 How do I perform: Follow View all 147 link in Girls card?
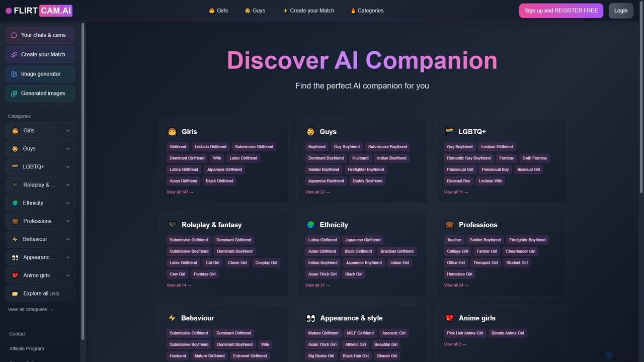180,192
